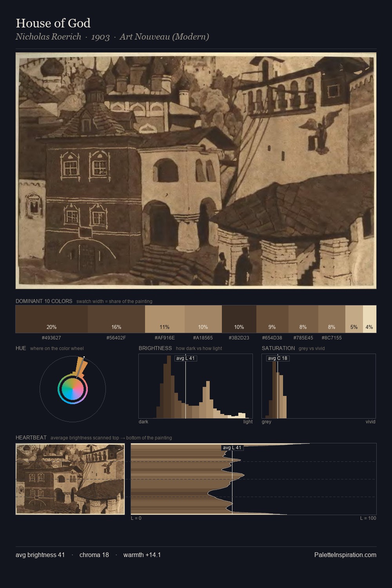Click the first 8% swatch #785E45

click(x=303, y=319)
